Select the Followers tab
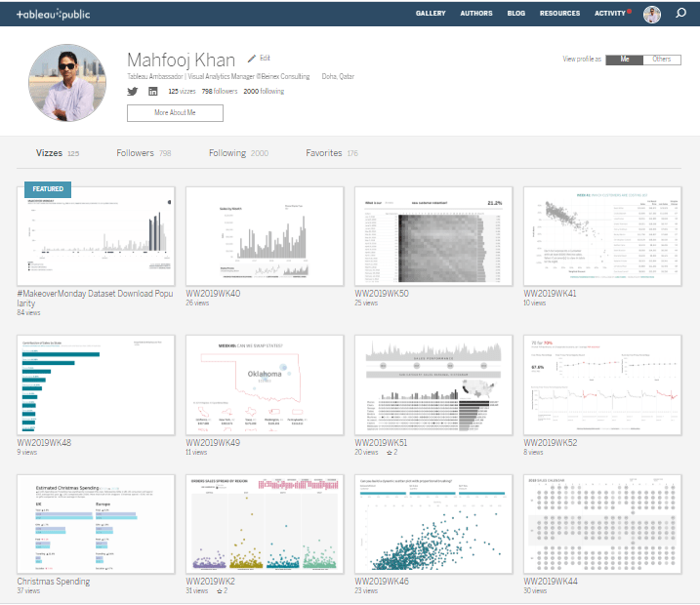This screenshot has width=700, height=605. tap(144, 153)
